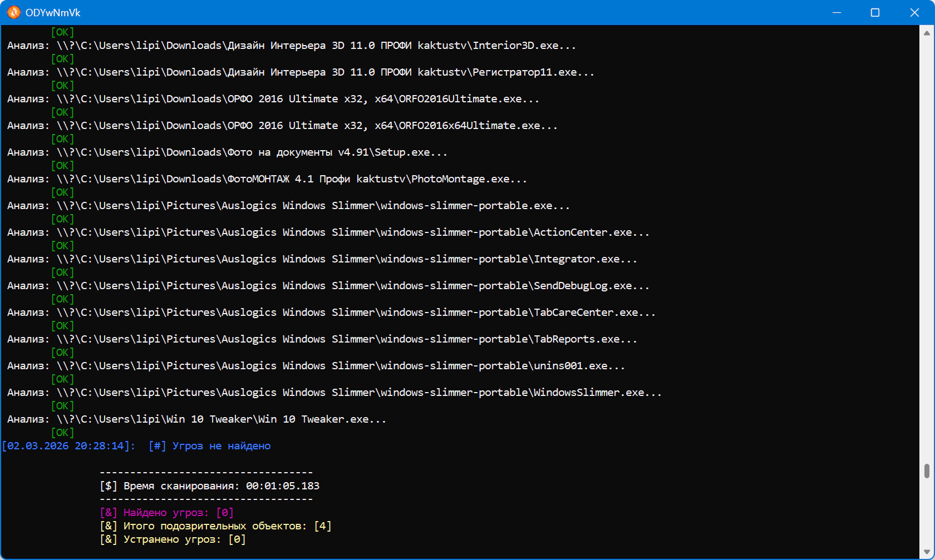Image resolution: width=935 pixels, height=560 pixels.
Task: Maximize the ODYwNmVk console window
Action: tap(875, 12)
